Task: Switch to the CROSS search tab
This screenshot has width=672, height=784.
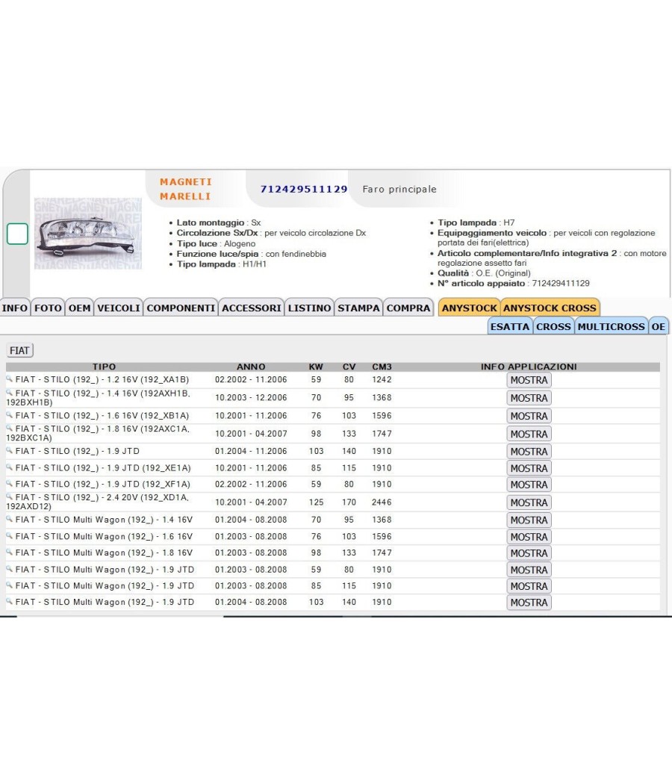Action: point(553,326)
